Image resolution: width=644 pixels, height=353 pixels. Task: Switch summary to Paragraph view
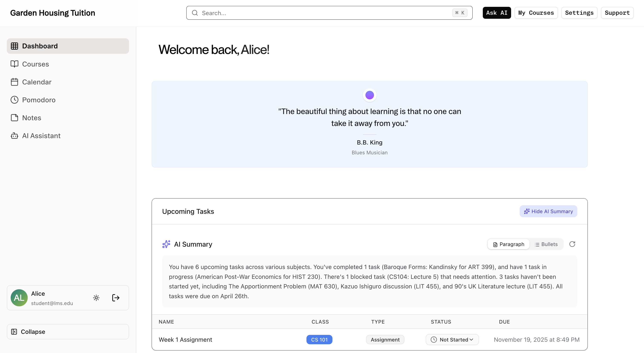(509, 244)
